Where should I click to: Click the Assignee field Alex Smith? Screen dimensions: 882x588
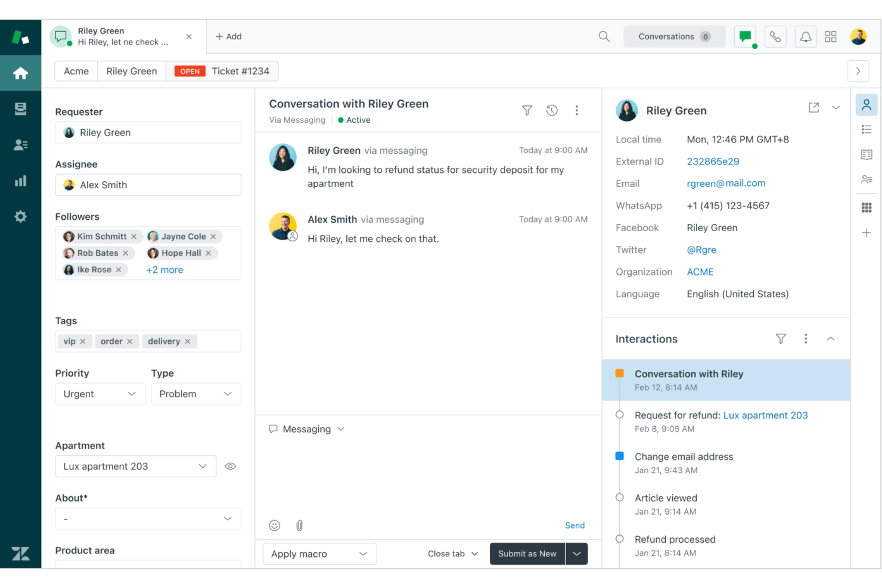(x=148, y=185)
